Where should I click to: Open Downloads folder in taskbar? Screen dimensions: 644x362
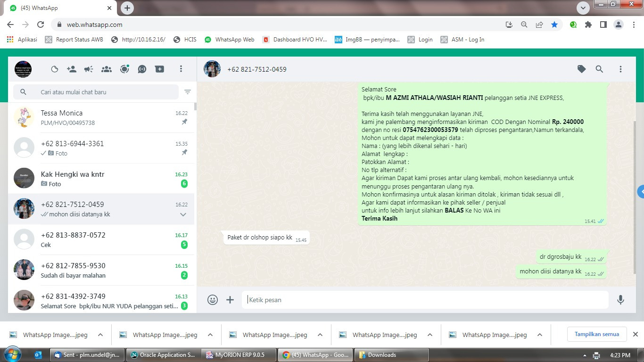pyautogui.click(x=391, y=355)
